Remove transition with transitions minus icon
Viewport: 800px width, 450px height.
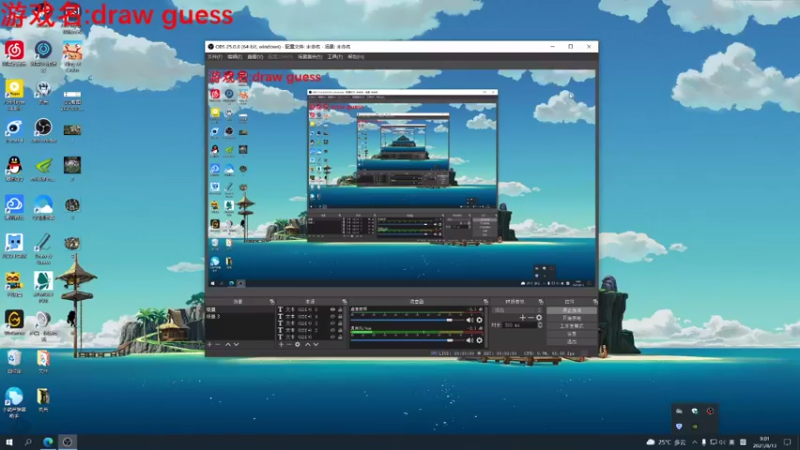pos(531,318)
